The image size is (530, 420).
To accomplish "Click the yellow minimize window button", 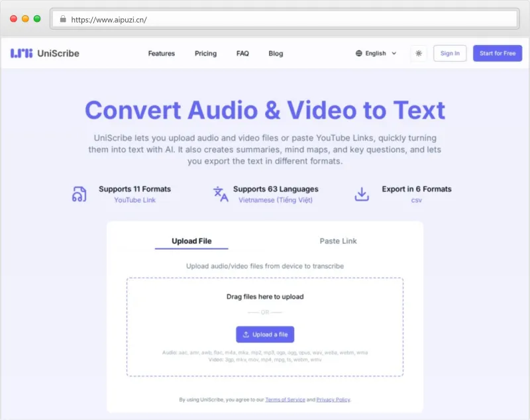I will [25, 19].
